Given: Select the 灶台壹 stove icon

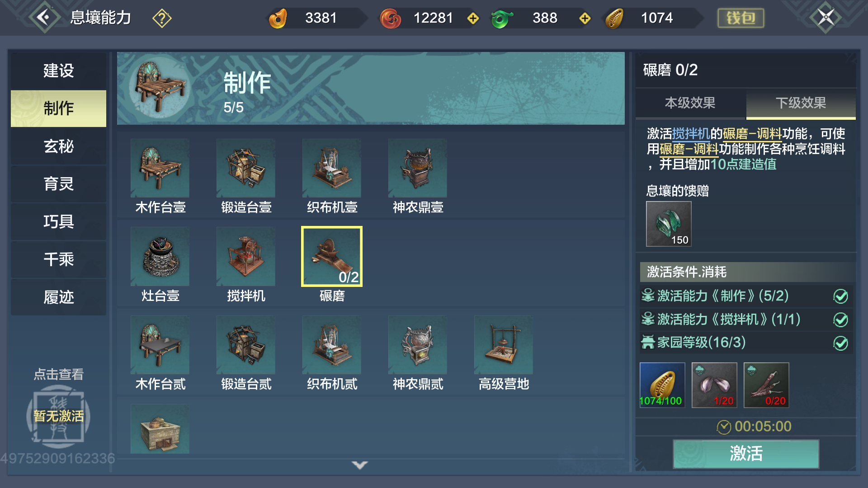Looking at the screenshot, I should (160, 257).
